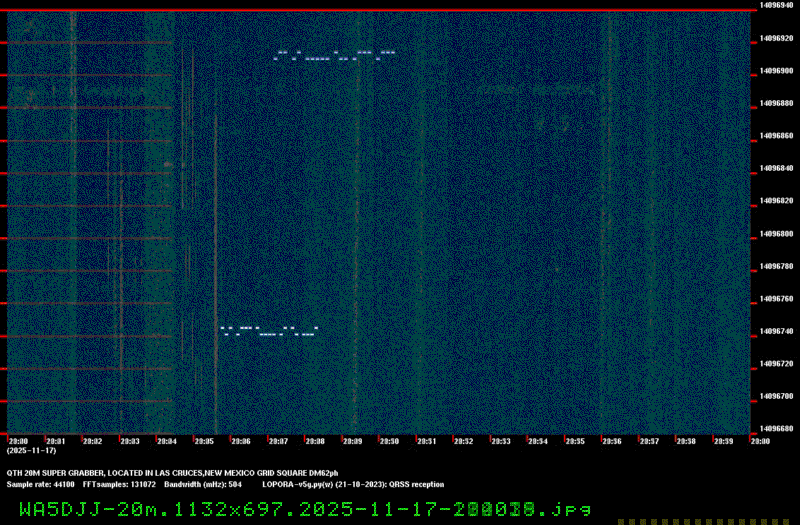800x525 pixels.
Task: Select the Sample rate: 44100 text
Action: pos(40,484)
